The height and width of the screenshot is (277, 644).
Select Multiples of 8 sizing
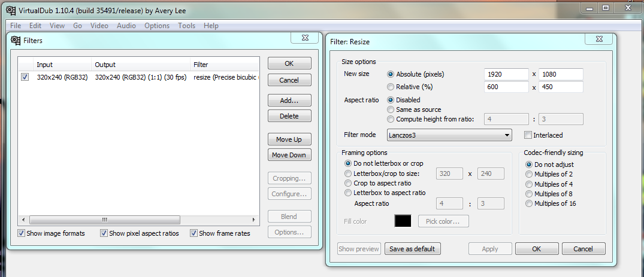click(529, 194)
